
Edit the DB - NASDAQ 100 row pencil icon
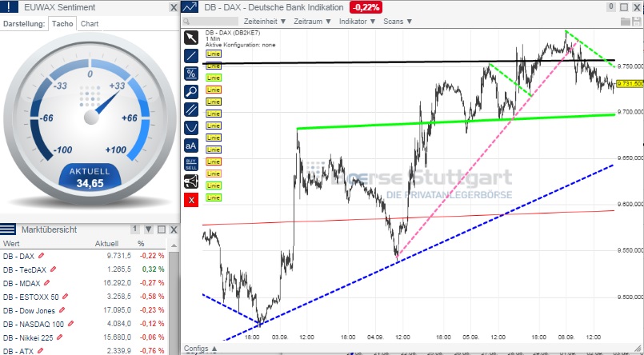pyautogui.click(x=70, y=324)
